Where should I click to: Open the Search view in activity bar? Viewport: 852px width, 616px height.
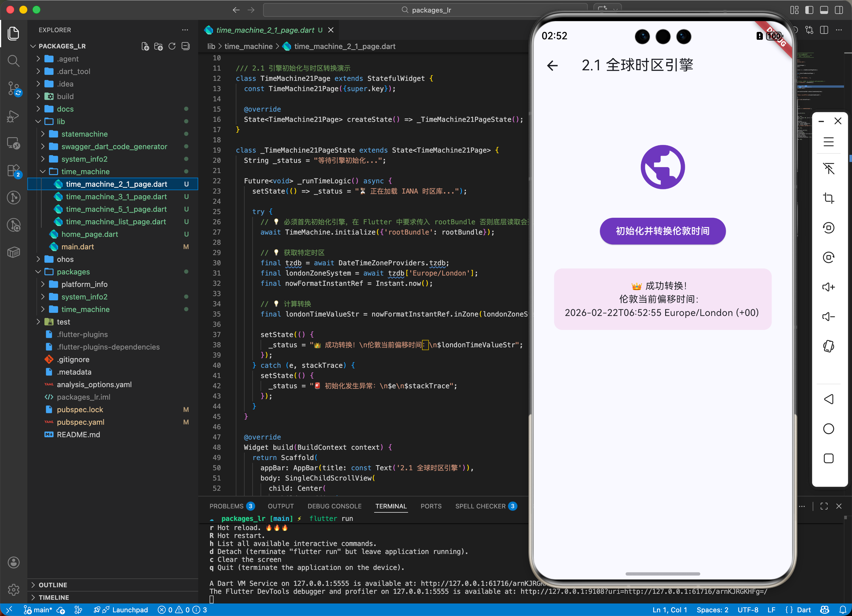click(13, 60)
